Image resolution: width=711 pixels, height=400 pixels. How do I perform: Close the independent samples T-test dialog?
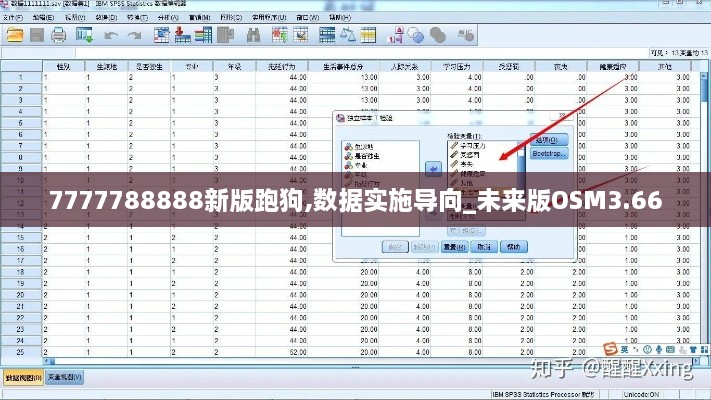562,116
